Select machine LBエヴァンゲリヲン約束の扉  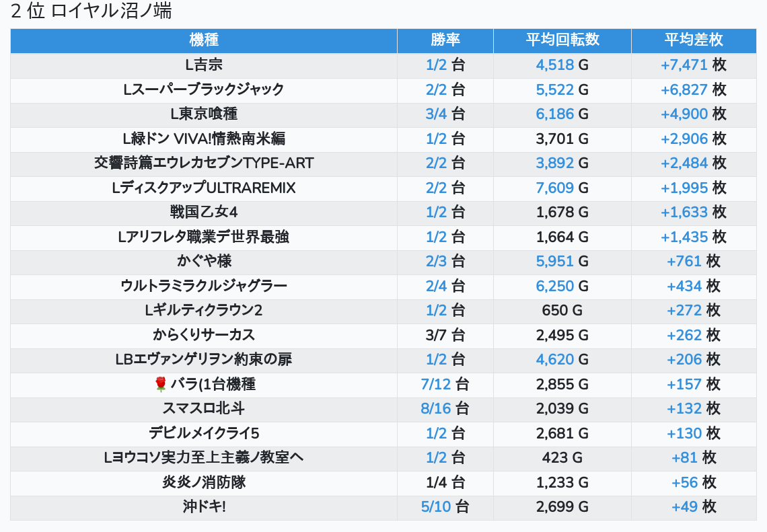203,359
